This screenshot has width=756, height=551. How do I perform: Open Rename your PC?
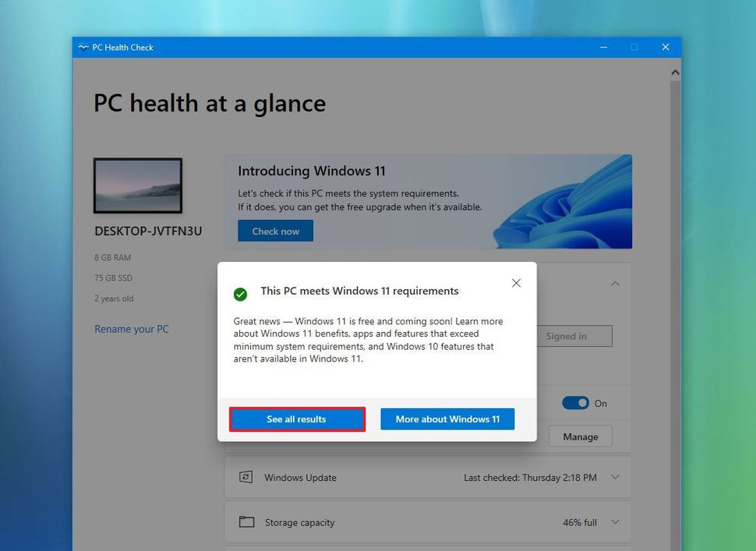[131, 329]
